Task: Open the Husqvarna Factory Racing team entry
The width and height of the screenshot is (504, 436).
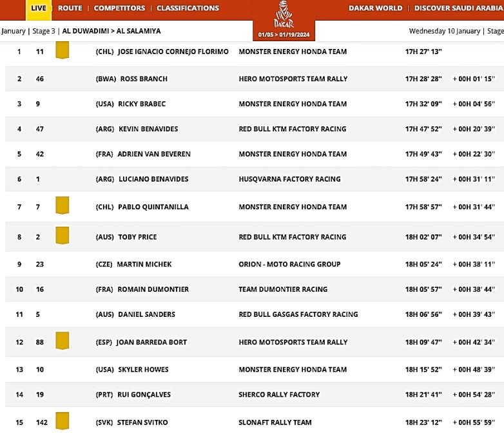Action: coord(289,179)
